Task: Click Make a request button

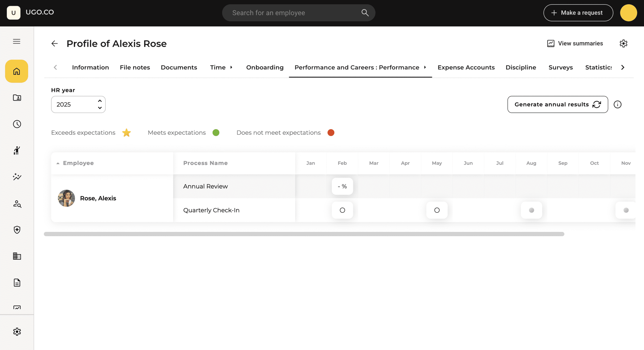Action: point(578,13)
